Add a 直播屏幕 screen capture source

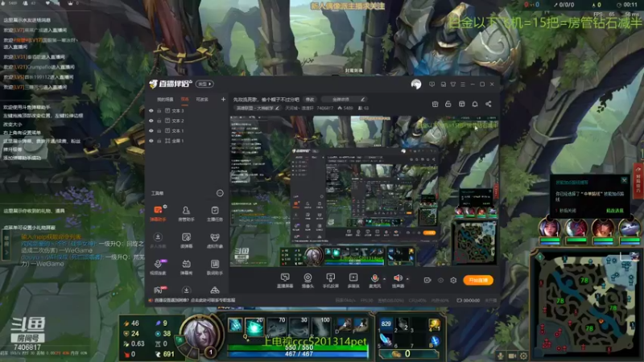coord(285,280)
